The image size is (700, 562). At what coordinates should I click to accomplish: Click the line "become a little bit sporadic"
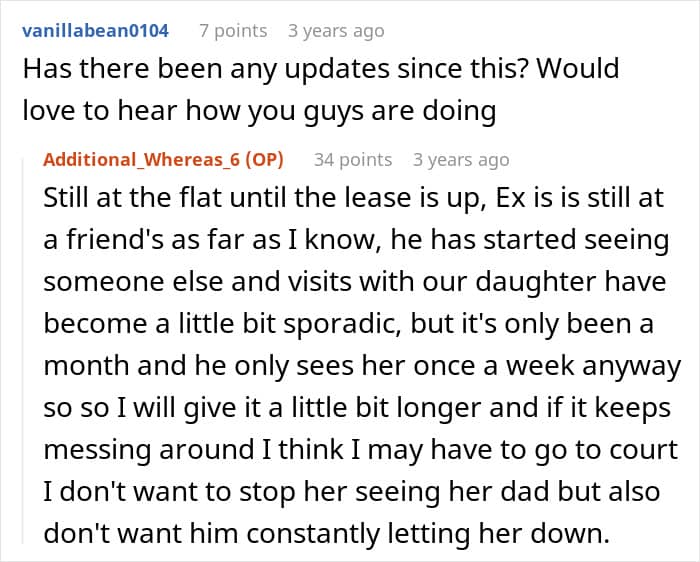point(349,324)
